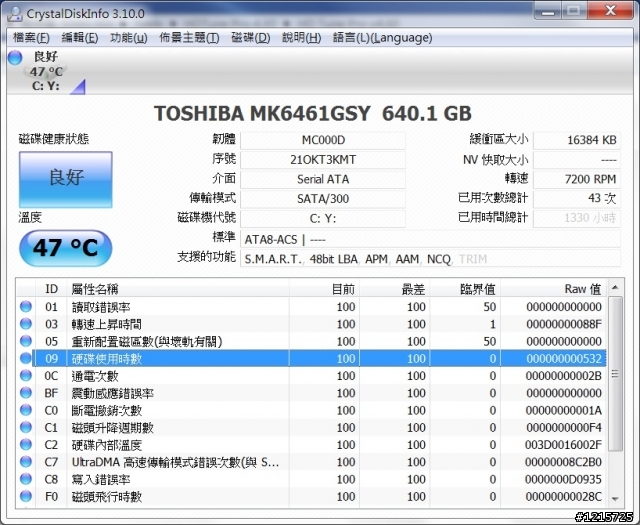Click the 47 °C temperature button

click(x=66, y=248)
